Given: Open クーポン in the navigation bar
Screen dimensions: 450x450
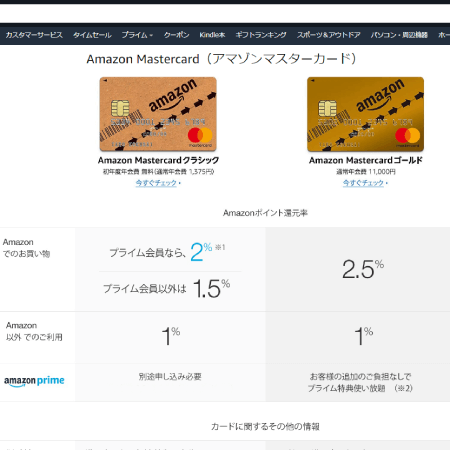Looking at the screenshot, I should pos(176,35).
